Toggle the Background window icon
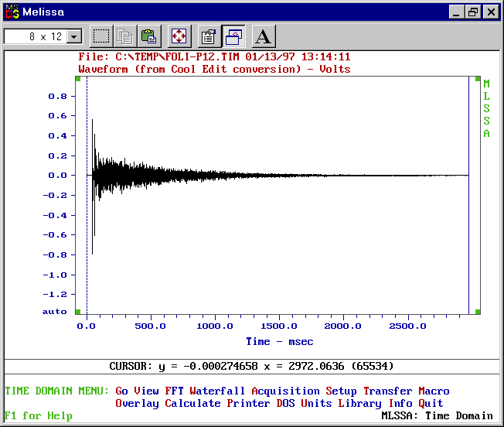504x427 pixels. [x=233, y=36]
